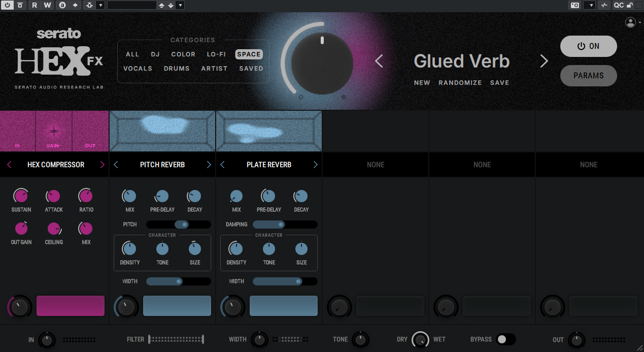Click the QC quick controls button
Image resolution: width=644 pixels, height=352 pixels.
tap(619, 5)
